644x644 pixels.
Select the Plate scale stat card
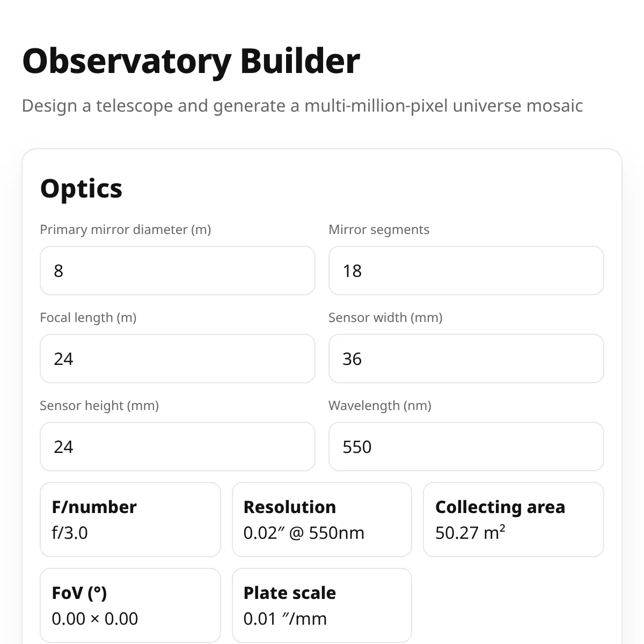point(322,605)
